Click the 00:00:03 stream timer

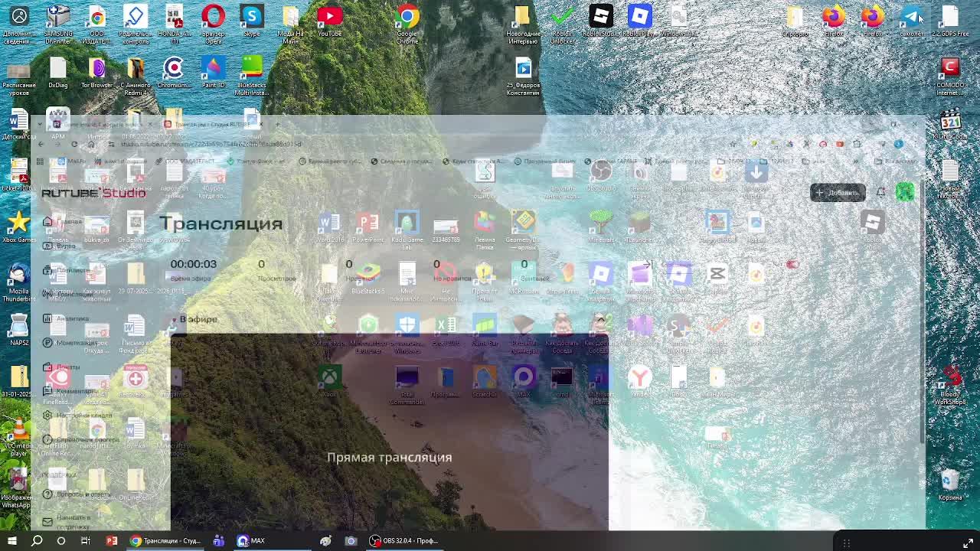[194, 264]
